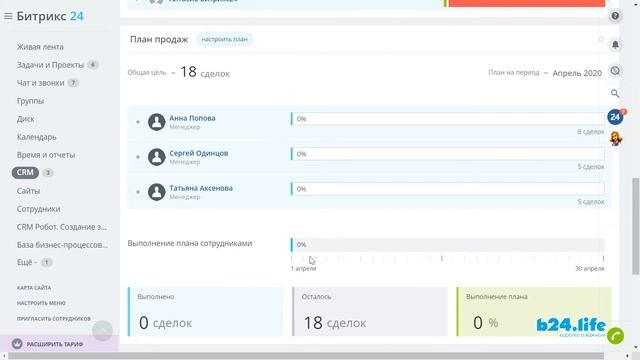Open Анна Попова profile link

(192, 118)
